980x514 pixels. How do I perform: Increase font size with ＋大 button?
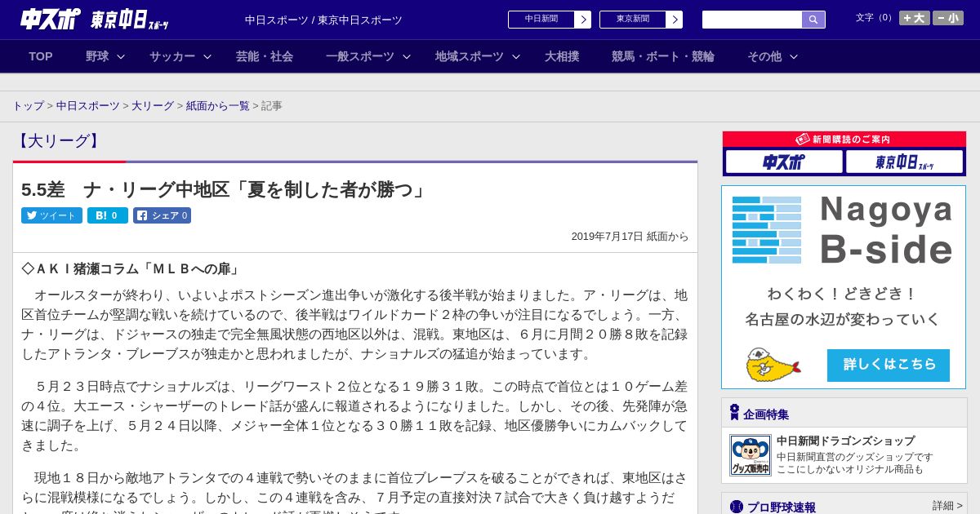click(914, 18)
